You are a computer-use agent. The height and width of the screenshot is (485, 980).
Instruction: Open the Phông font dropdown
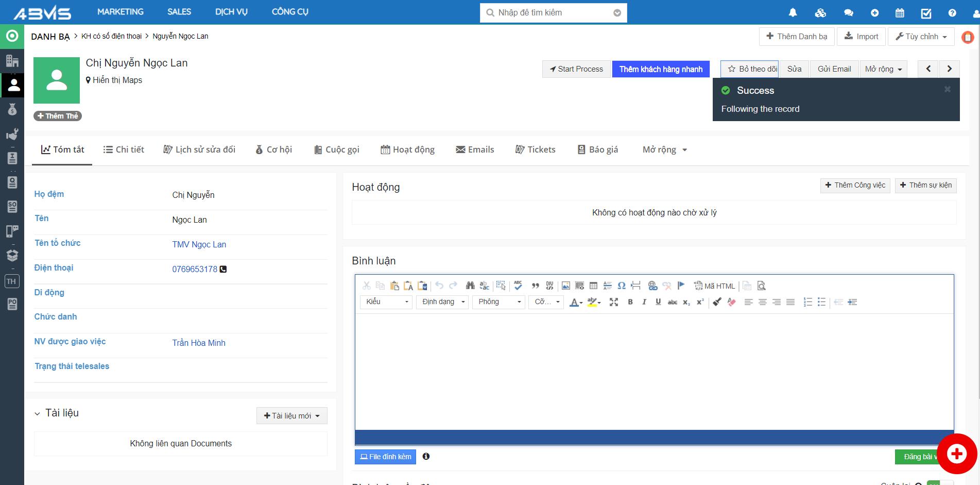[498, 302]
